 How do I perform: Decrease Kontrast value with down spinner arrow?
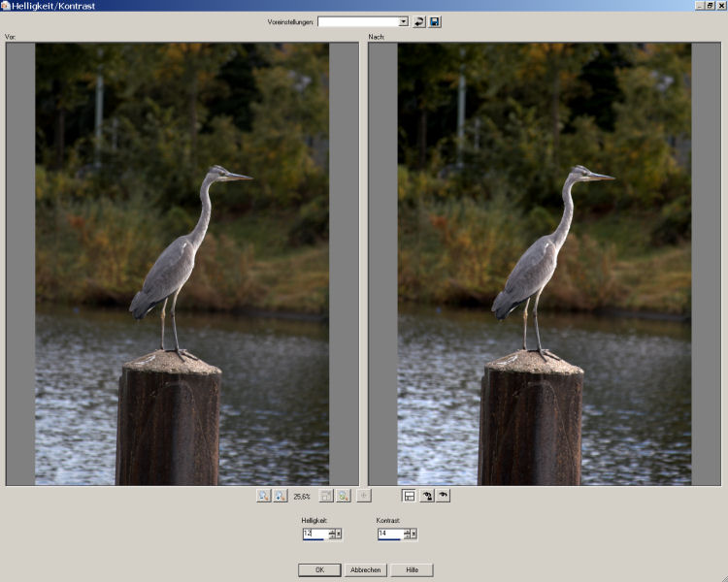(406, 536)
